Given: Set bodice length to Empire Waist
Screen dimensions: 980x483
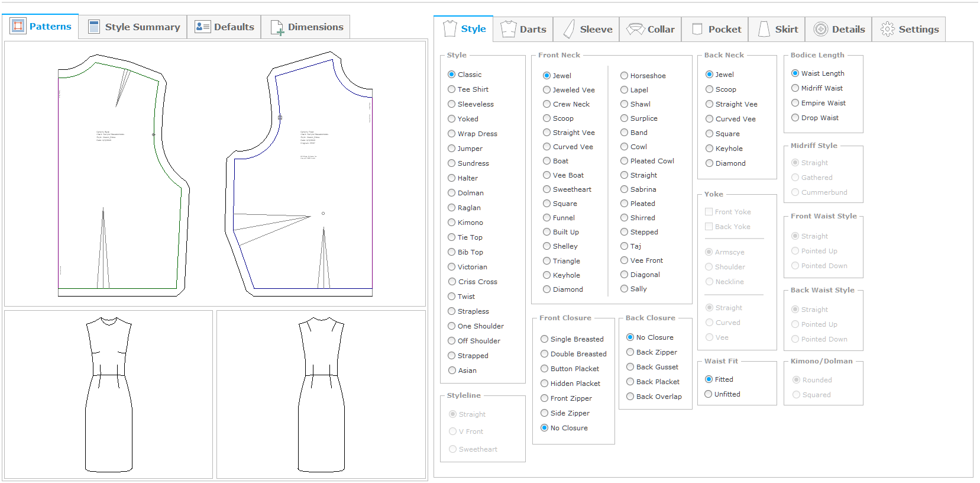Looking at the screenshot, I should (x=795, y=103).
